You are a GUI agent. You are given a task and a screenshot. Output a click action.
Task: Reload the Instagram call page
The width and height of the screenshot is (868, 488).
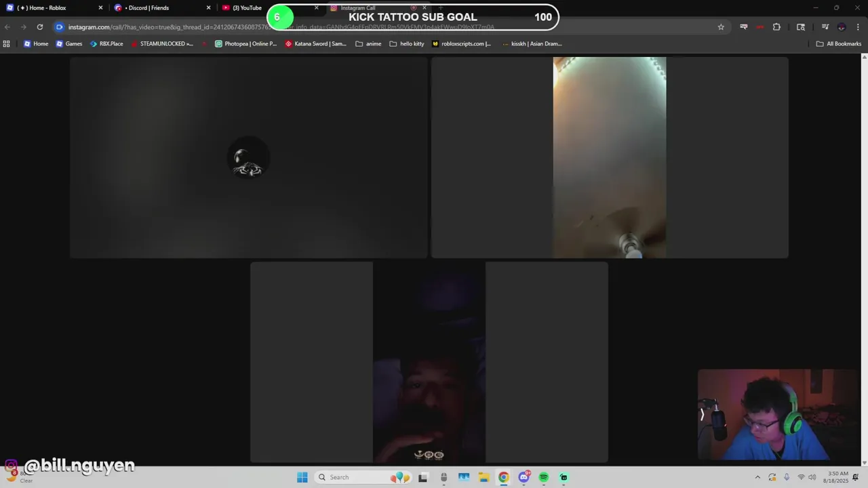click(40, 27)
